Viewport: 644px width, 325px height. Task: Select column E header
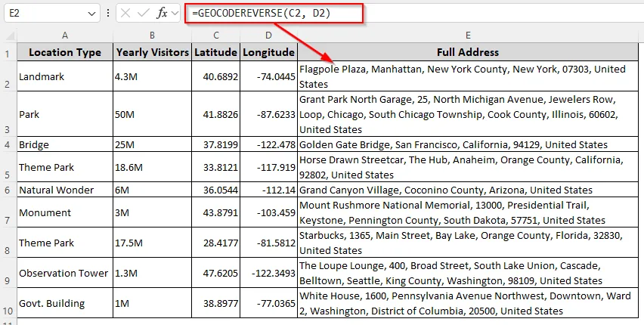click(x=468, y=36)
